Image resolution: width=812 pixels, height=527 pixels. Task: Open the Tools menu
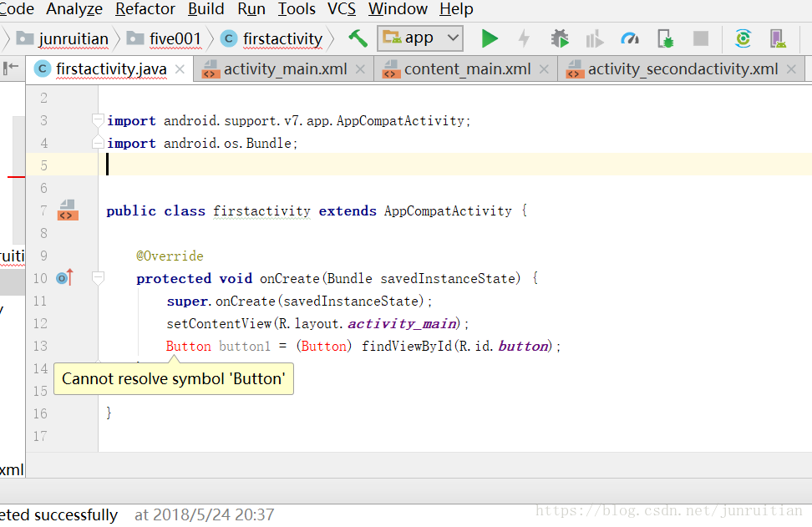click(x=297, y=9)
